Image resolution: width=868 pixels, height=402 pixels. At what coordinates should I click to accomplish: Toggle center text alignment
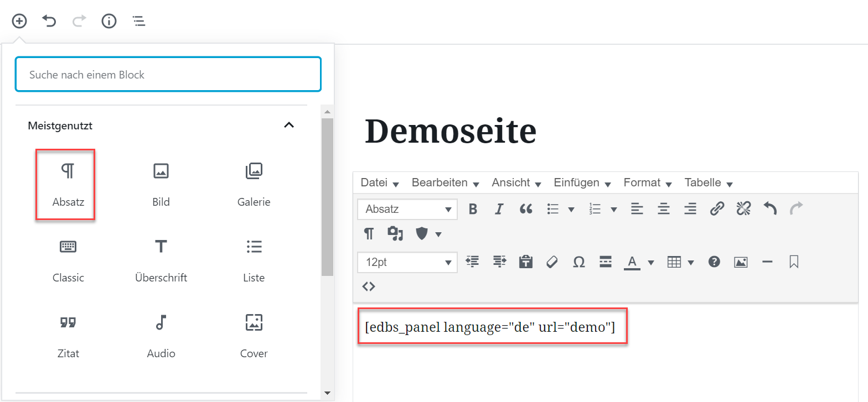(x=663, y=209)
